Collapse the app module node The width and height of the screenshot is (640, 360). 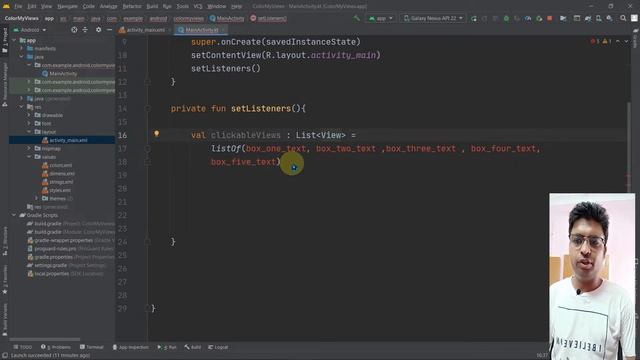(14, 40)
